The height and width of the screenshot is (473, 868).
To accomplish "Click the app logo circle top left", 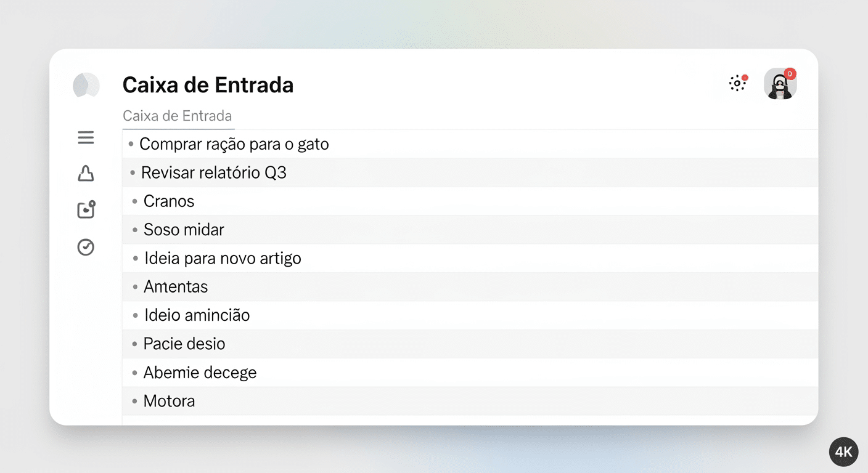I will click(x=86, y=85).
